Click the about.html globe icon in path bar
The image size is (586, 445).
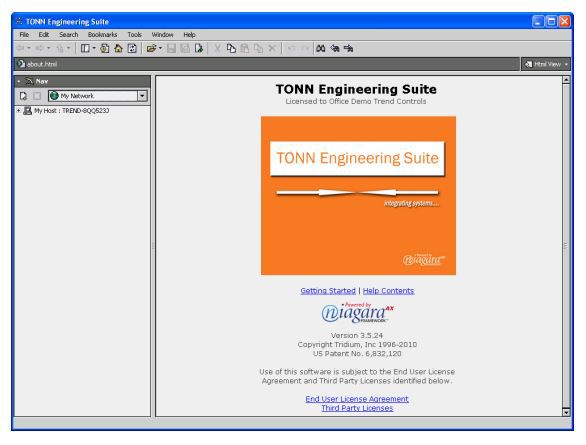[21, 64]
